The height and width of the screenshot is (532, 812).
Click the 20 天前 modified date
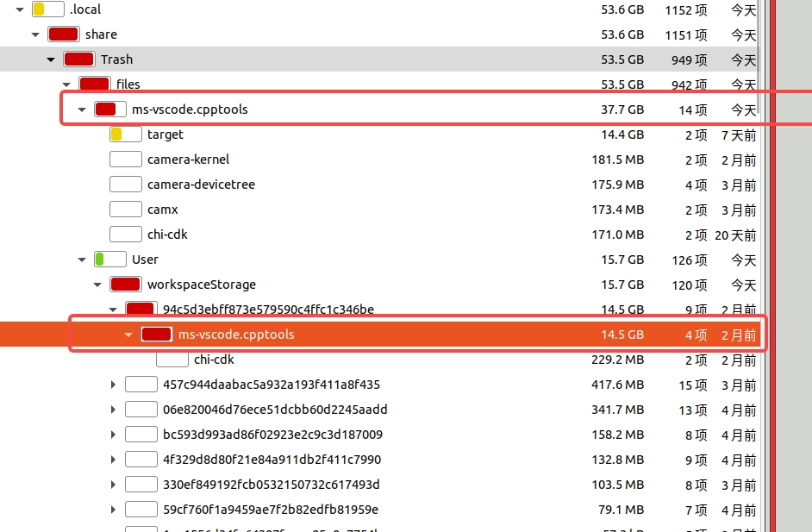[x=735, y=235]
